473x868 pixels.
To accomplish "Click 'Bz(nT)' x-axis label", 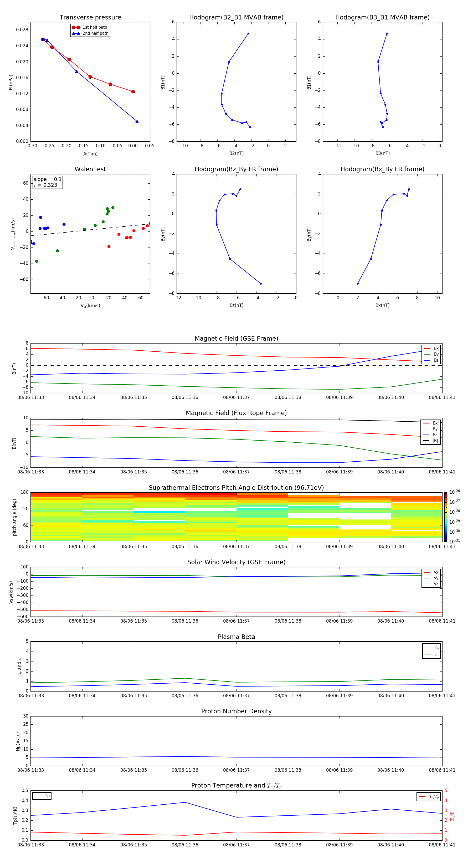I will point(236,305).
